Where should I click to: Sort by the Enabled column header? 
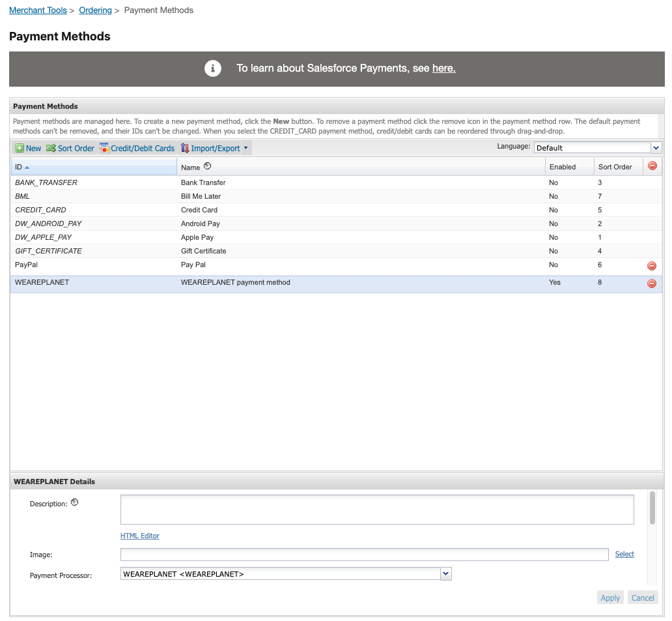click(x=563, y=167)
